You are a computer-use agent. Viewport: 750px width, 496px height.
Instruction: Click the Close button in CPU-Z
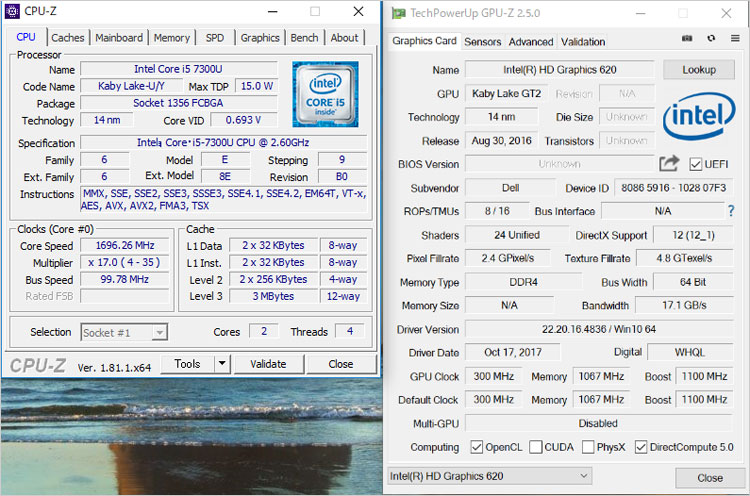[x=341, y=364]
